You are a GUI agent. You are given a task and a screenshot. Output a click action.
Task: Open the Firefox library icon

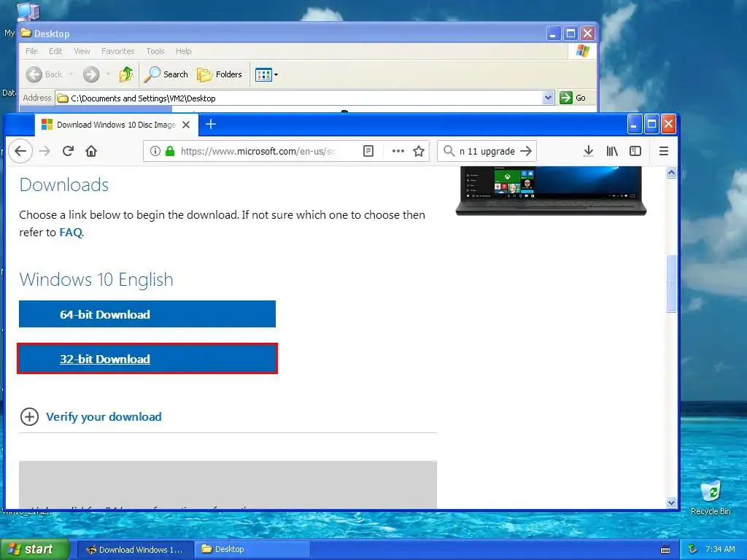point(612,151)
